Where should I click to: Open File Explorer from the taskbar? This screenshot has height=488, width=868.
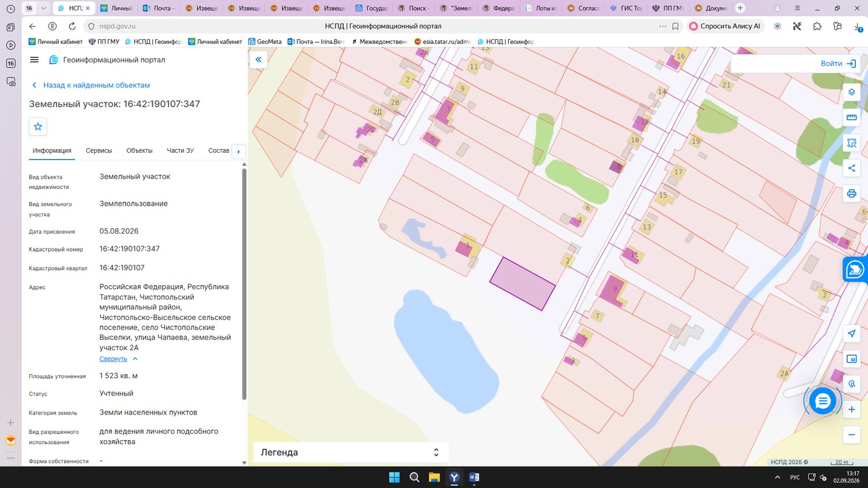(x=434, y=477)
